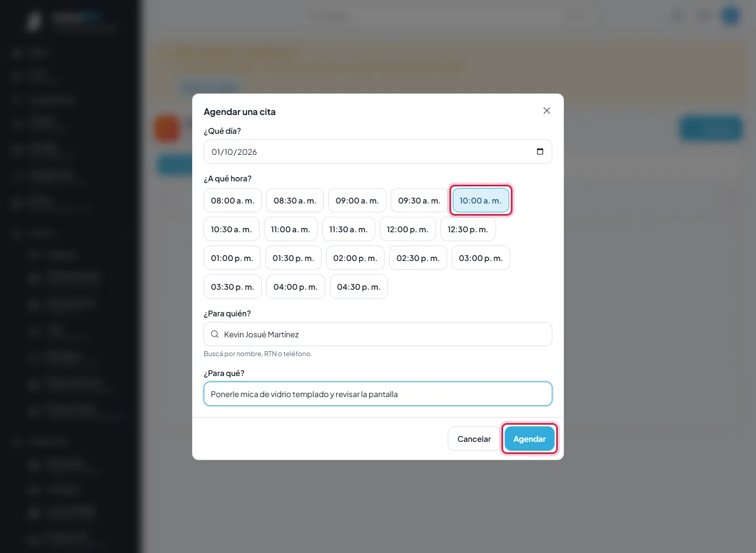Select the 10:00 a. m. time slot
The height and width of the screenshot is (553, 756).
(480, 200)
